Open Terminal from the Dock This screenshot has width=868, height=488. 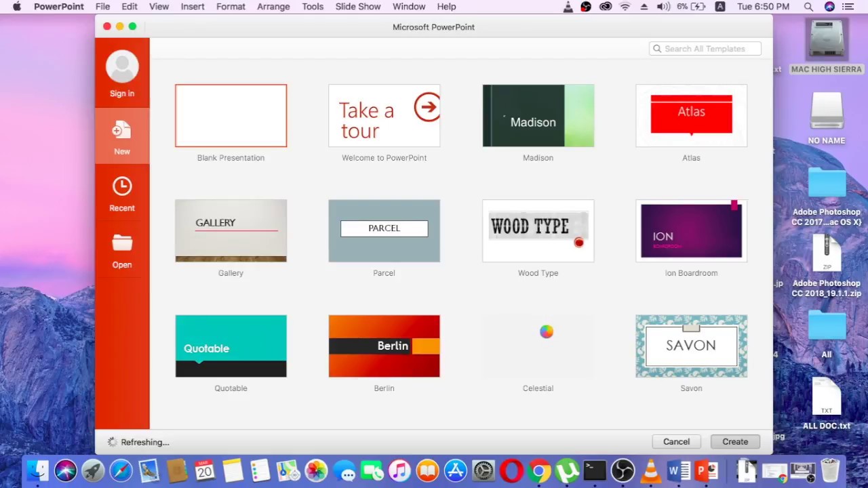click(x=595, y=470)
